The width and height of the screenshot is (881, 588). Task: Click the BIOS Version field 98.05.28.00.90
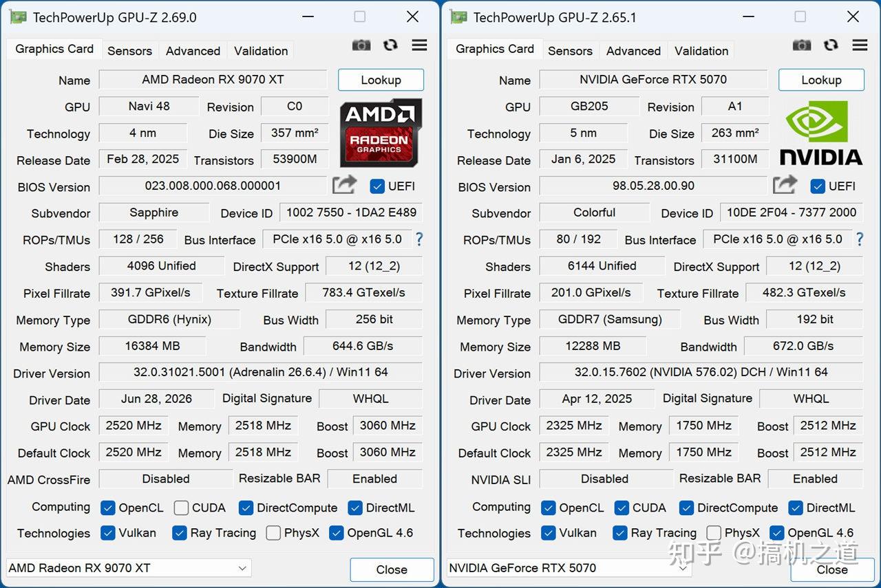pos(653,186)
